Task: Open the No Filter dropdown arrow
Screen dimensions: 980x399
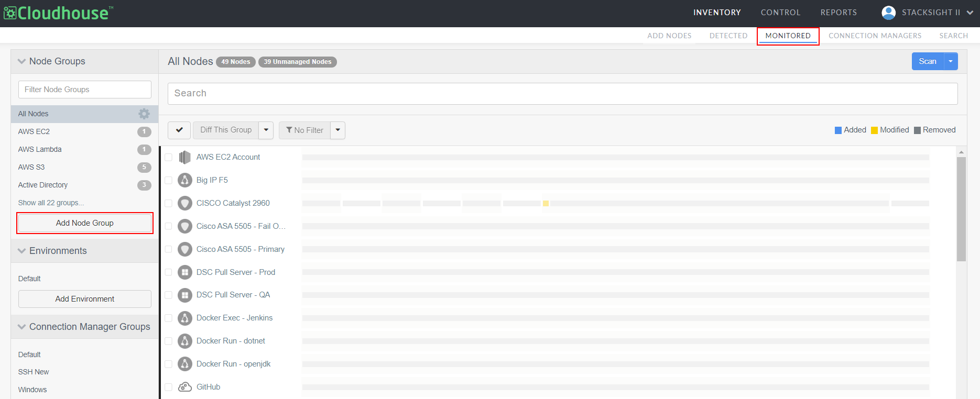Action: tap(338, 130)
